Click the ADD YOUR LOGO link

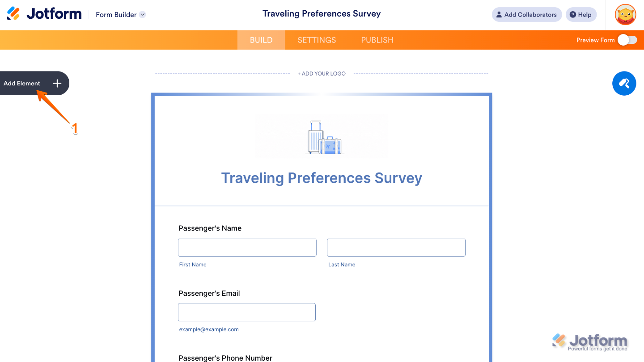322,73
